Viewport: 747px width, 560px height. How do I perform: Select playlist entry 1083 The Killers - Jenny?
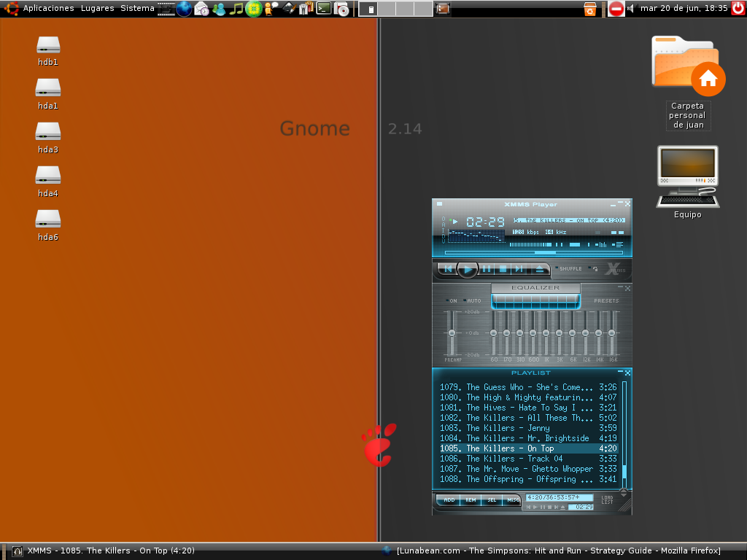pos(528,428)
